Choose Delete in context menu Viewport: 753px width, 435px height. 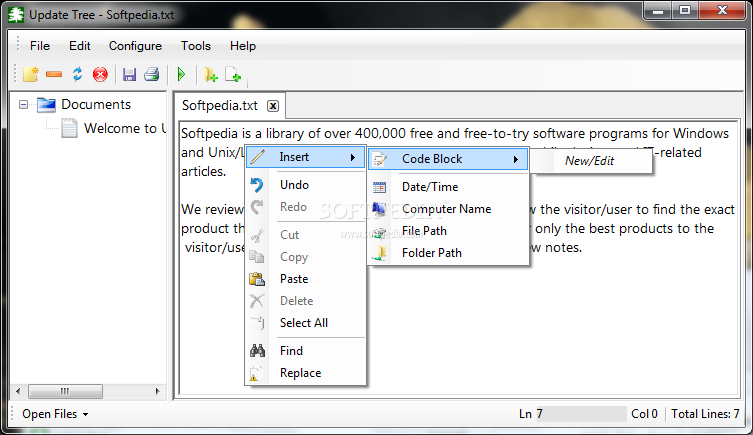[306, 301]
